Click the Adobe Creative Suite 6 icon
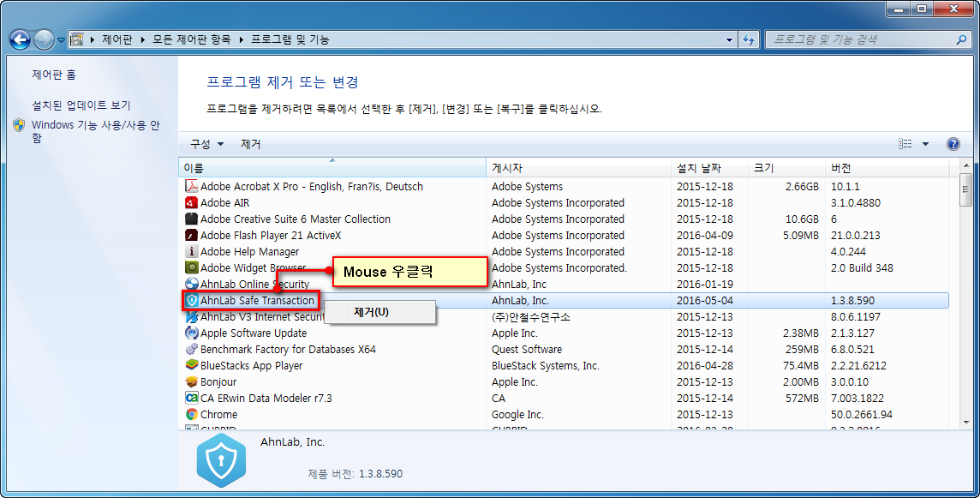This screenshot has height=498, width=980. click(x=191, y=219)
